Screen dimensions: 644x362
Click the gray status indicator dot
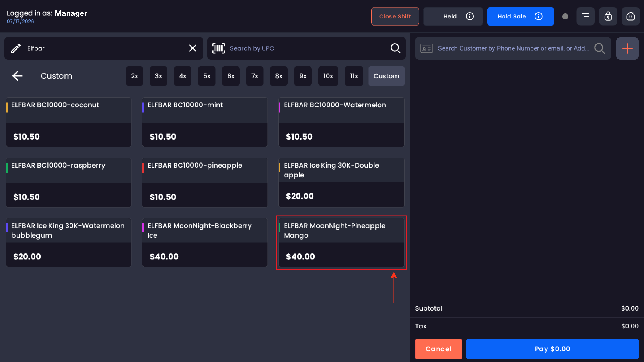(565, 17)
